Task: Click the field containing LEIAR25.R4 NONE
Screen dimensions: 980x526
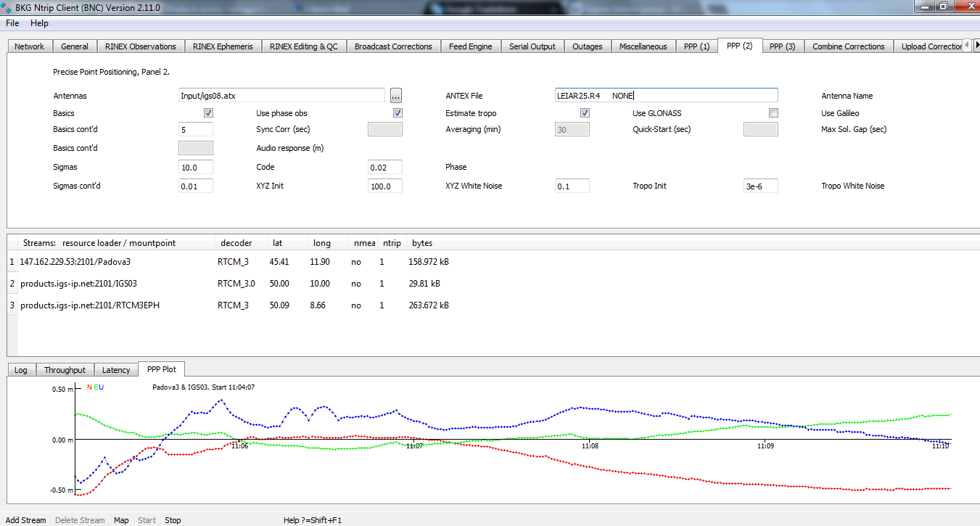Action: [x=666, y=95]
